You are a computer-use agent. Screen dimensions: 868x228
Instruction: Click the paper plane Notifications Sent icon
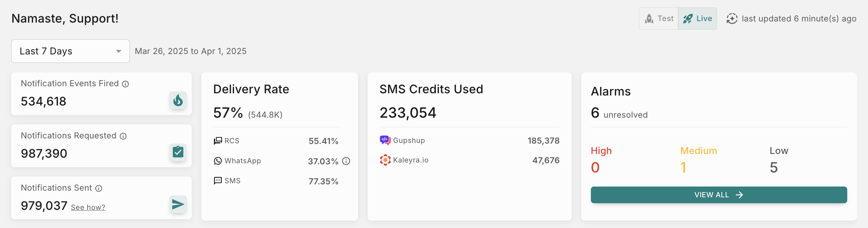178,204
